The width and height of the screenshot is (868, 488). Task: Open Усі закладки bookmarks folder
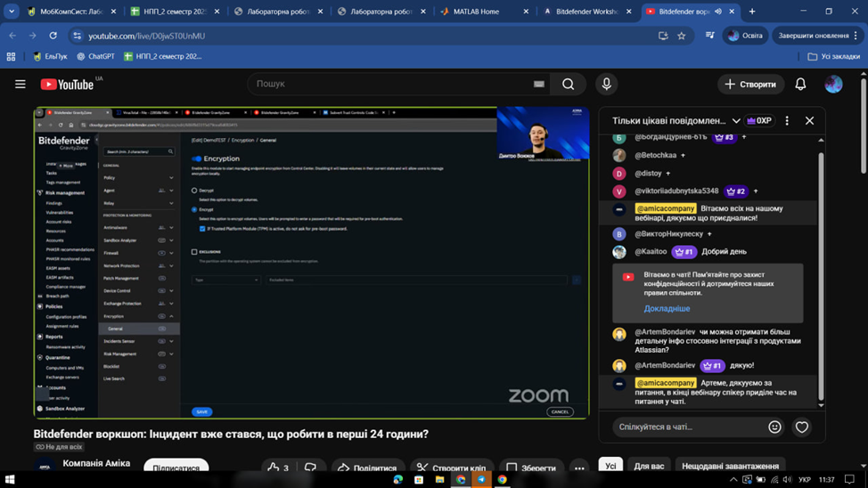click(833, 56)
